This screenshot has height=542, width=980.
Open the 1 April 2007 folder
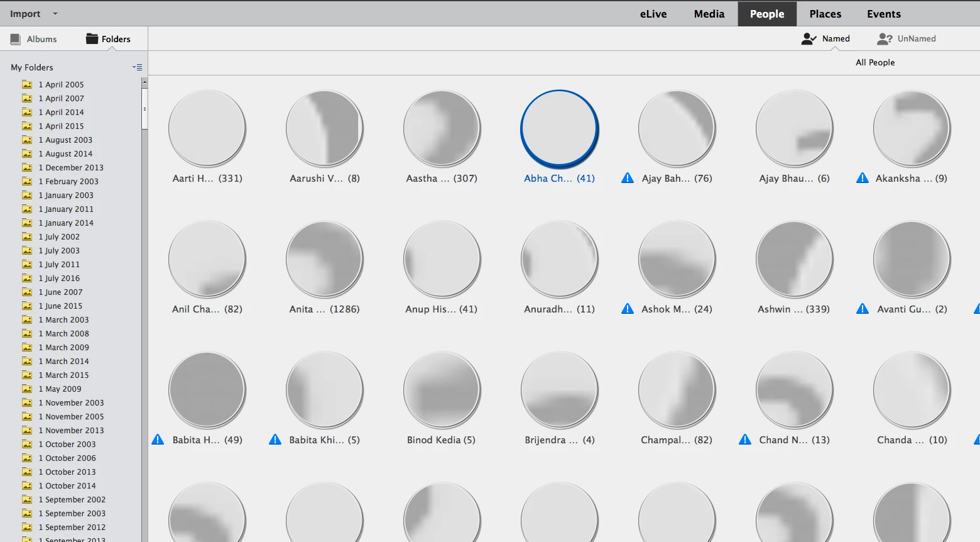point(61,98)
